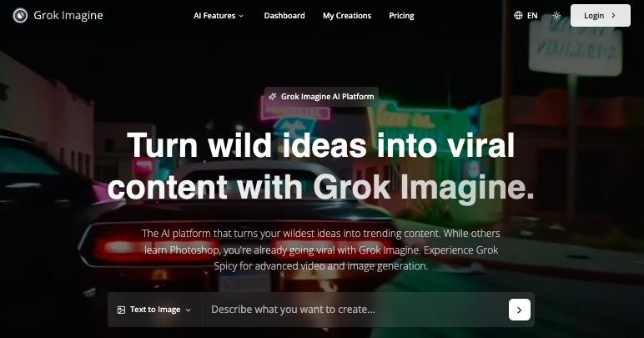The height and width of the screenshot is (338, 644).
Task: Click the Login button
Action: click(601, 16)
